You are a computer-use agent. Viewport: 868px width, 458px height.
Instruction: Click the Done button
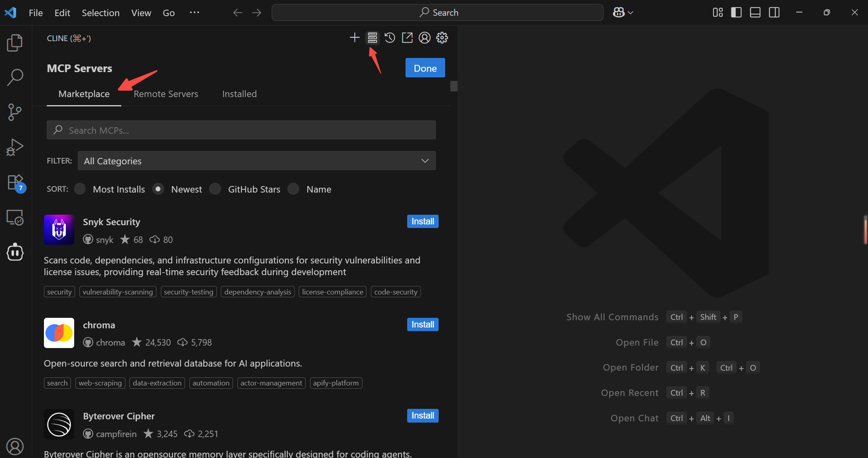click(425, 68)
